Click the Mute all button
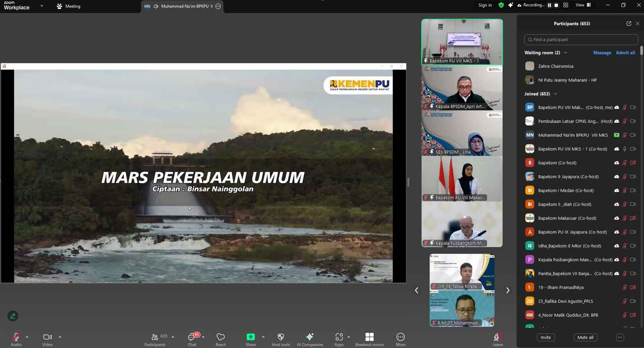 tap(585, 338)
